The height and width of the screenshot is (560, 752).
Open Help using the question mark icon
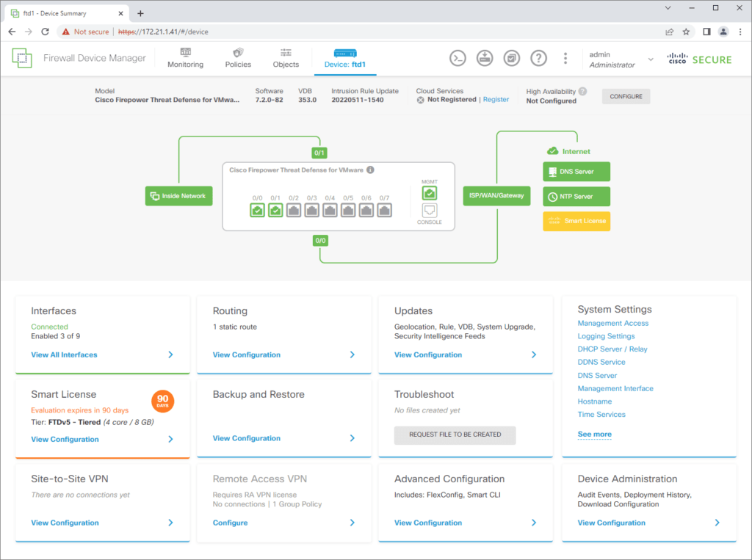pyautogui.click(x=538, y=58)
